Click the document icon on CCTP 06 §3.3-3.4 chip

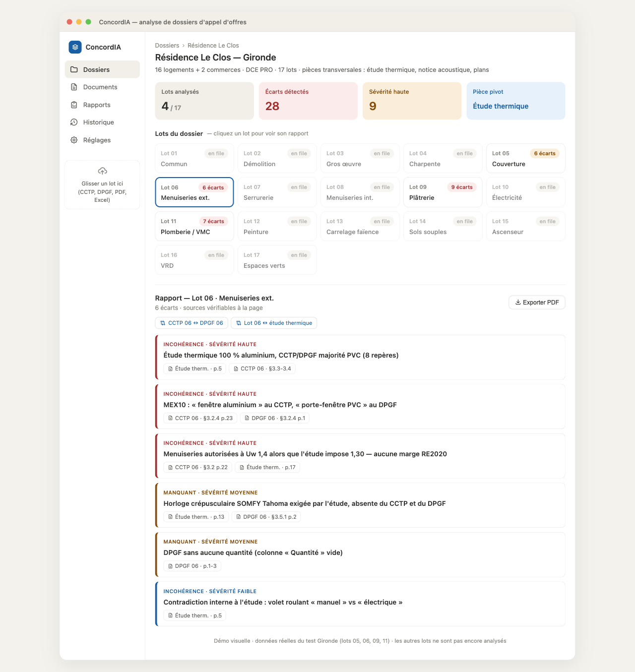(x=236, y=368)
